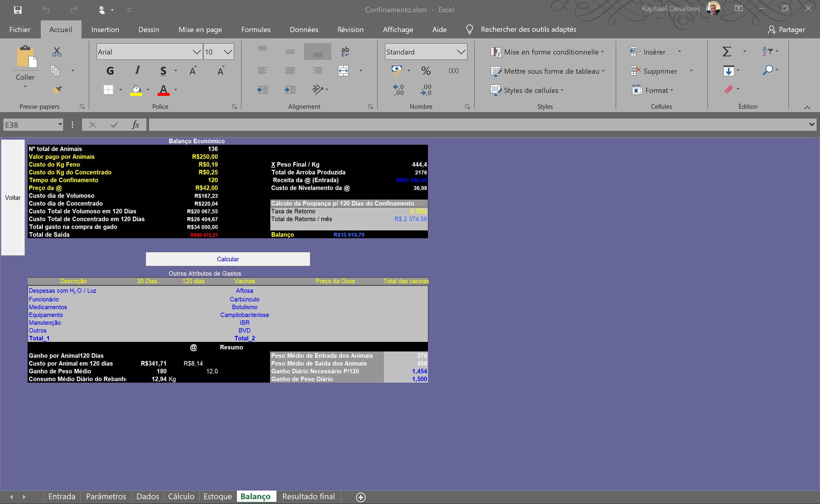Save the workbook with the floppy icon

(18, 10)
